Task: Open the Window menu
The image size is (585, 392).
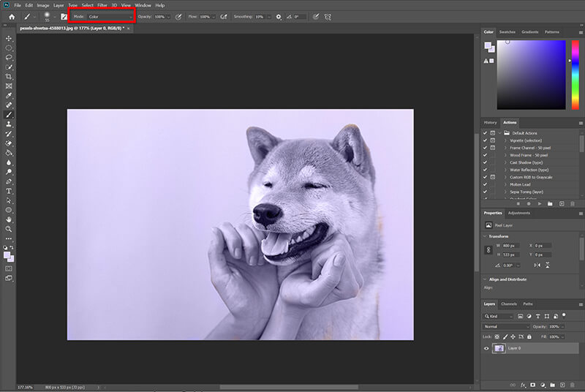Action: coord(143,5)
